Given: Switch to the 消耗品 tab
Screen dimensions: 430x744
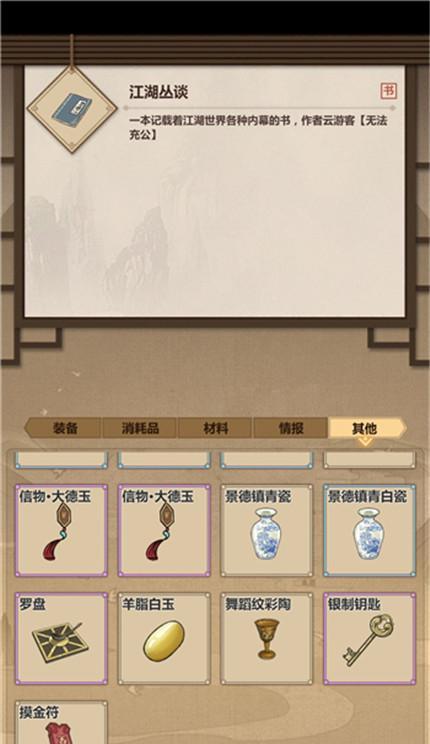Looking at the screenshot, I should point(140,428).
